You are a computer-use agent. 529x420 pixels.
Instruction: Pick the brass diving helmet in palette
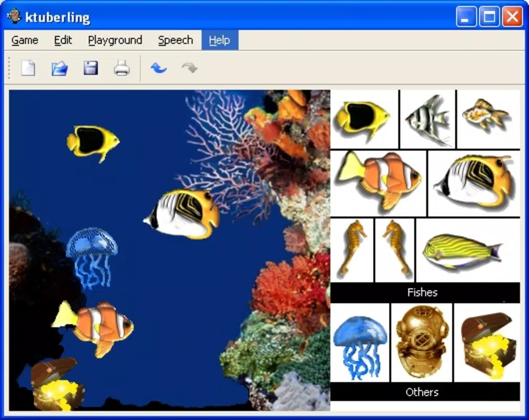tap(422, 341)
